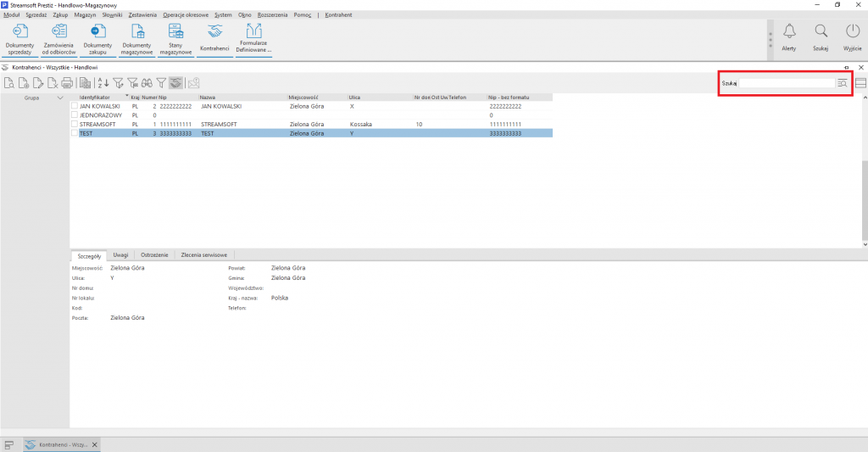
Task: Expand the main toolbar overflow dots
Action: point(770,39)
